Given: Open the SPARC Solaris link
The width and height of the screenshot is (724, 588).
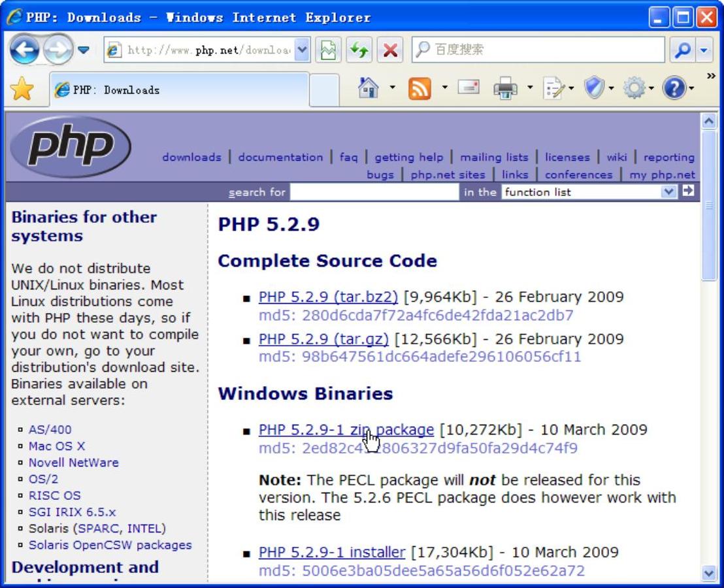Looking at the screenshot, I should pos(99,529).
